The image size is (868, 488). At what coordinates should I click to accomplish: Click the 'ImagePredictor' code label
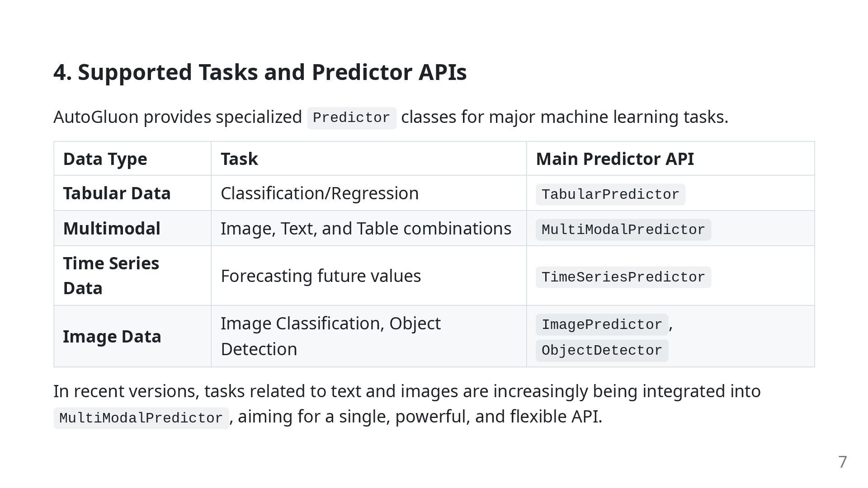point(602,325)
